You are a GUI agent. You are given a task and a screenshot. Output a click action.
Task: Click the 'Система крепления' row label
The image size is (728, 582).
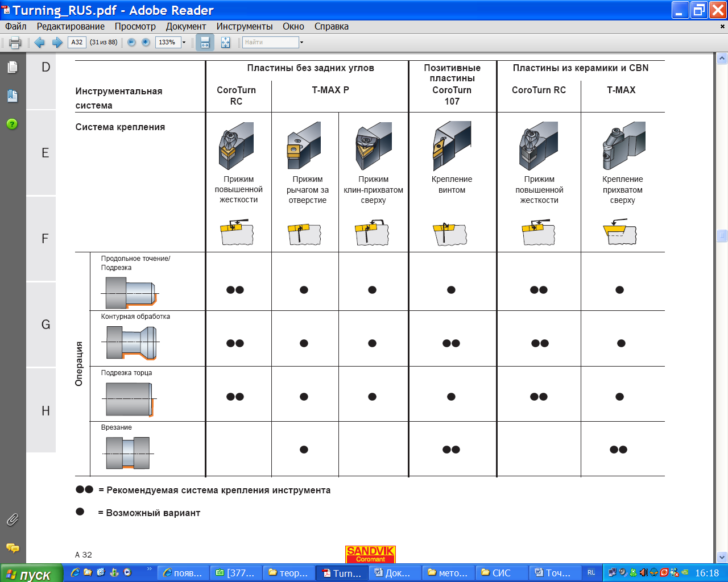(120, 127)
